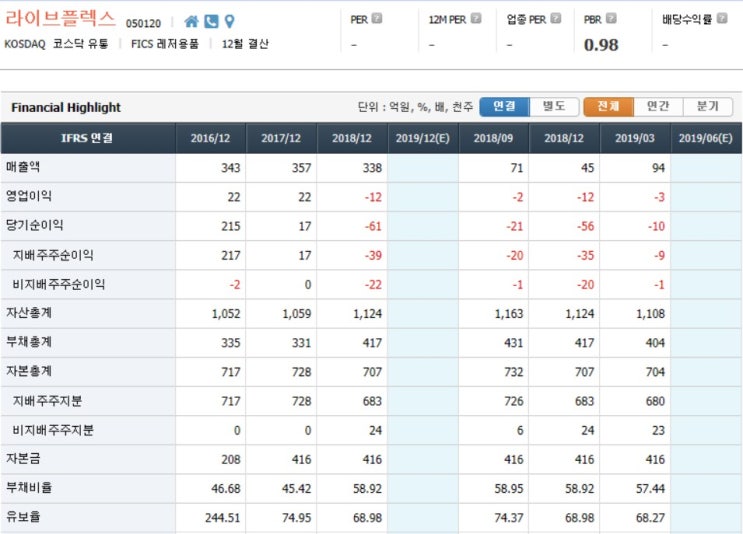The image size is (743, 534).
Task: Click the KOSDAQ 코스닥 유통 label
Action: (56, 44)
